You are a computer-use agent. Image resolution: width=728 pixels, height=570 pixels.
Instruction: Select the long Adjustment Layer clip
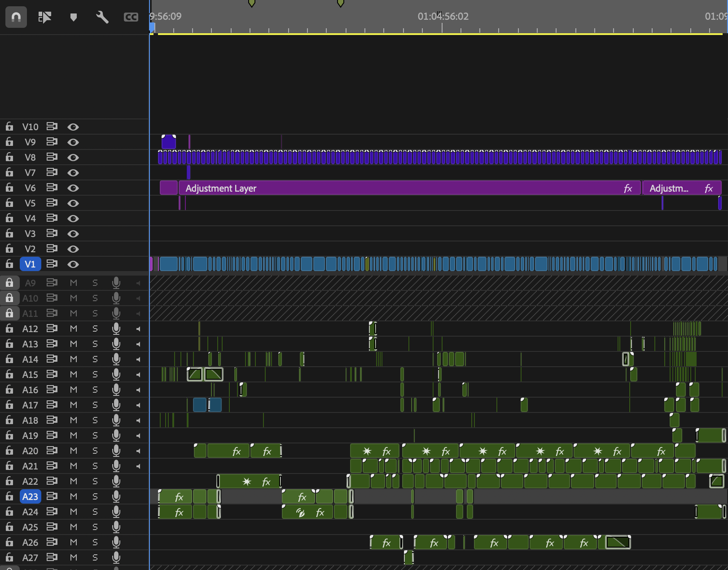tap(409, 188)
